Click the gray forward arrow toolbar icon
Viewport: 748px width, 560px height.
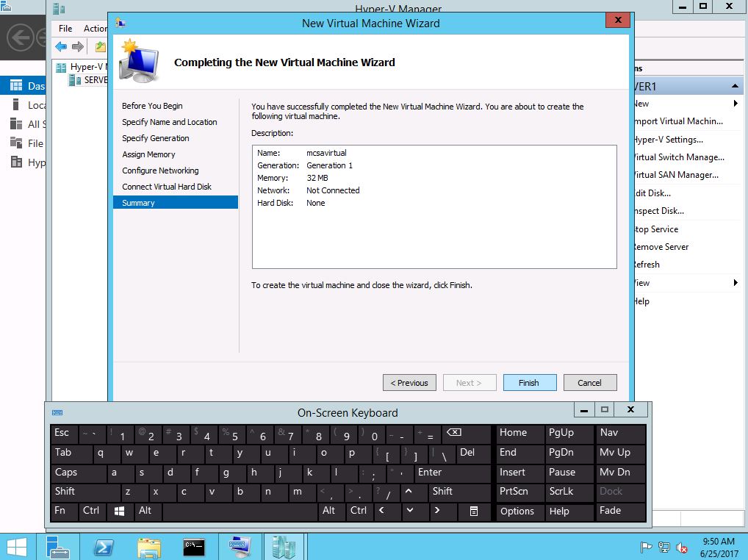click(77, 47)
